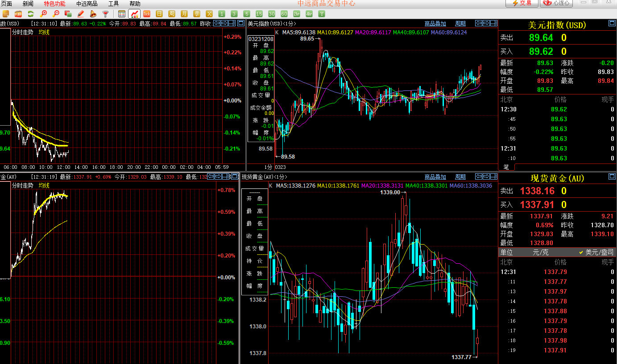Click 商品叠加 link in gold K-chart

(435, 177)
